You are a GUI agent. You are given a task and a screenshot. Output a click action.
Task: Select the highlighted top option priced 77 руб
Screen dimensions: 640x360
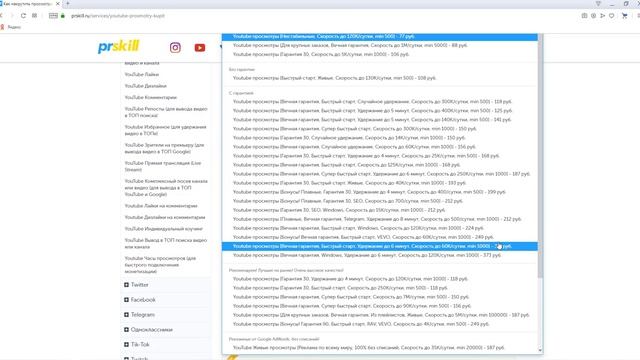click(380, 36)
